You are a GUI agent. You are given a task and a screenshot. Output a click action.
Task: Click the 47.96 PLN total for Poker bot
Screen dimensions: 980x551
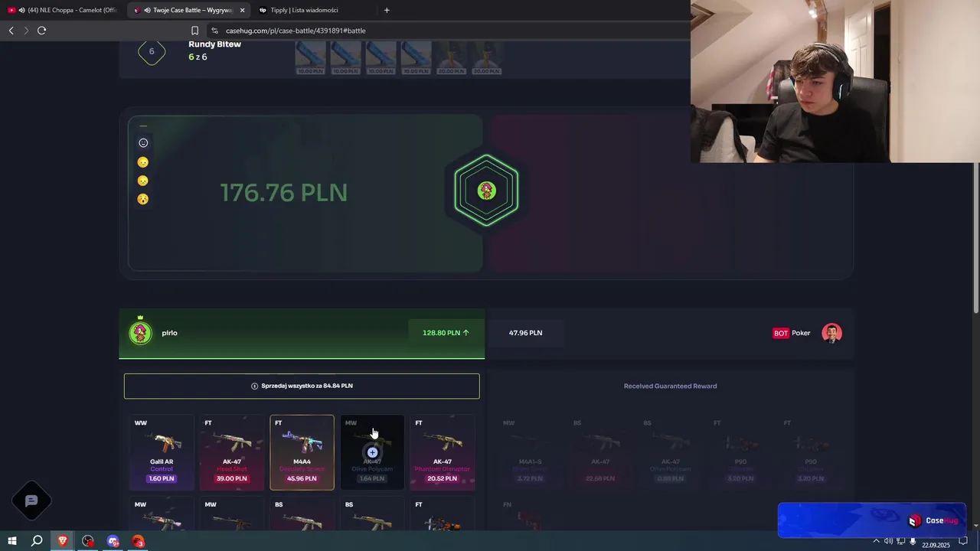point(525,333)
